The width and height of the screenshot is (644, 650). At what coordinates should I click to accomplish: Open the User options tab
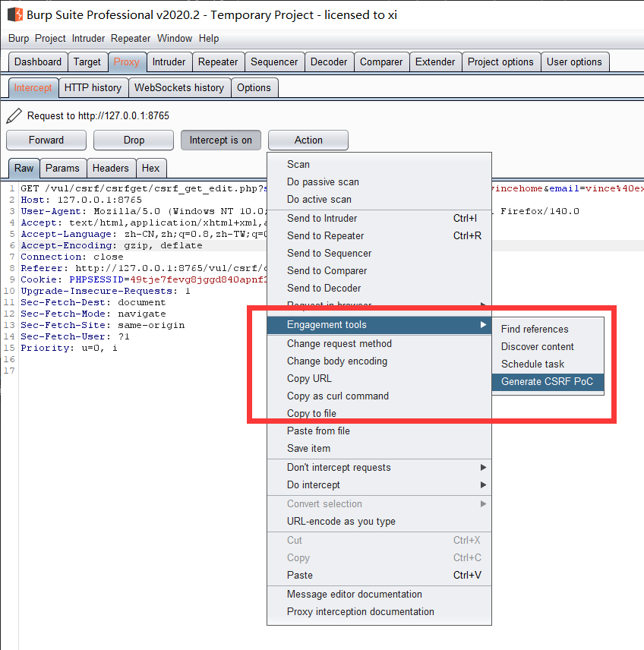click(574, 62)
